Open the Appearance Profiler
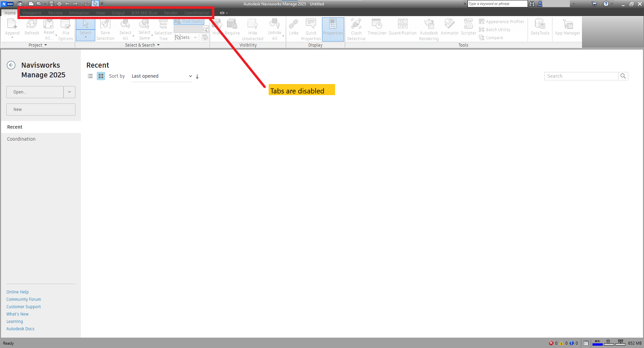This screenshot has width=644, height=348. pyautogui.click(x=501, y=21)
